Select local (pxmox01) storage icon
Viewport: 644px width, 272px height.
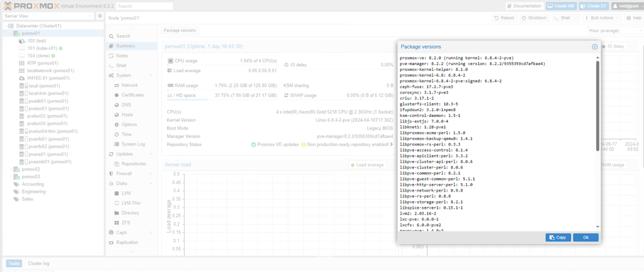point(22,86)
